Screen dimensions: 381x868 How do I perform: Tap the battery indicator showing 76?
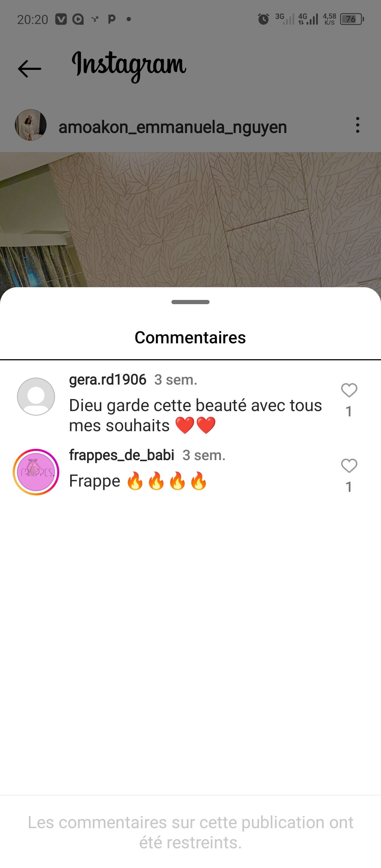pyautogui.click(x=352, y=19)
